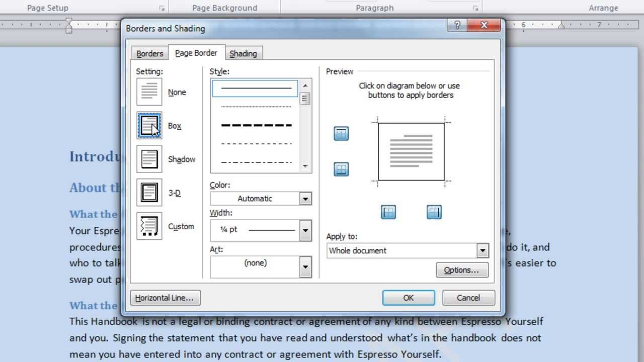Click the Box setting label

pos(175,126)
